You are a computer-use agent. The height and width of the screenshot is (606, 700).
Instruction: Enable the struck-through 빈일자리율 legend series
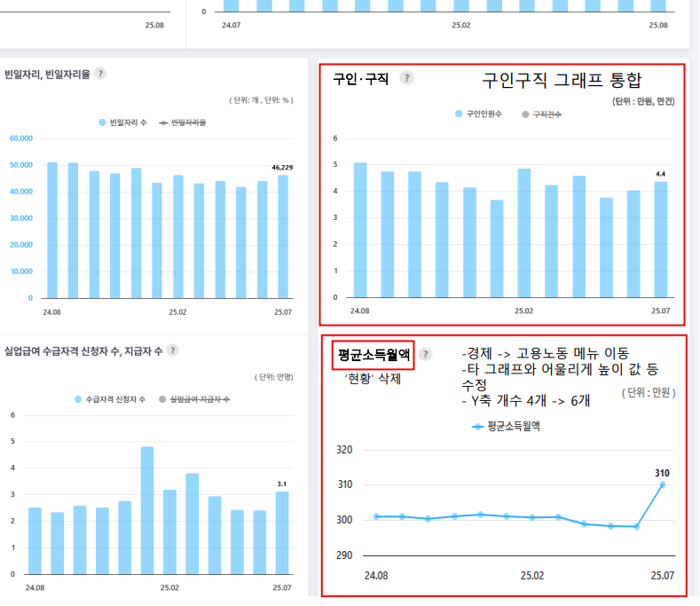click(x=182, y=122)
